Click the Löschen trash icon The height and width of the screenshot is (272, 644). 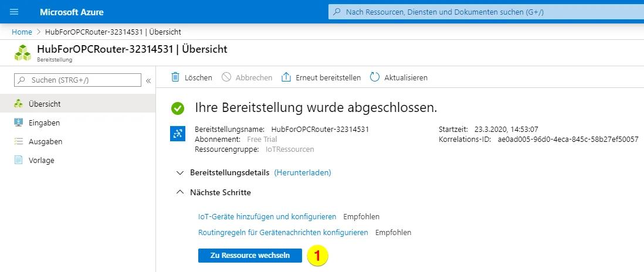pyautogui.click(x=175, y=77)
